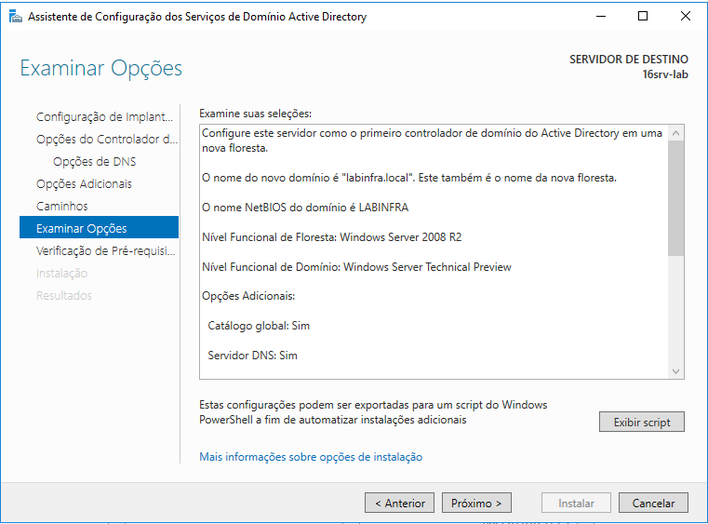Open Mais informações sobre opções de instalação link
708x524 pixels.
click(x=311, y=457)
